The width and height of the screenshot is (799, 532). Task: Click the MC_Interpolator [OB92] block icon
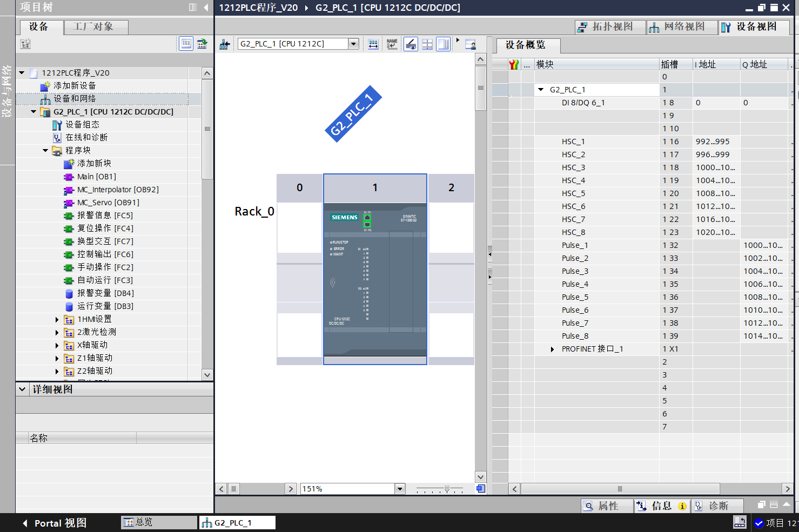tap(69, 190)
